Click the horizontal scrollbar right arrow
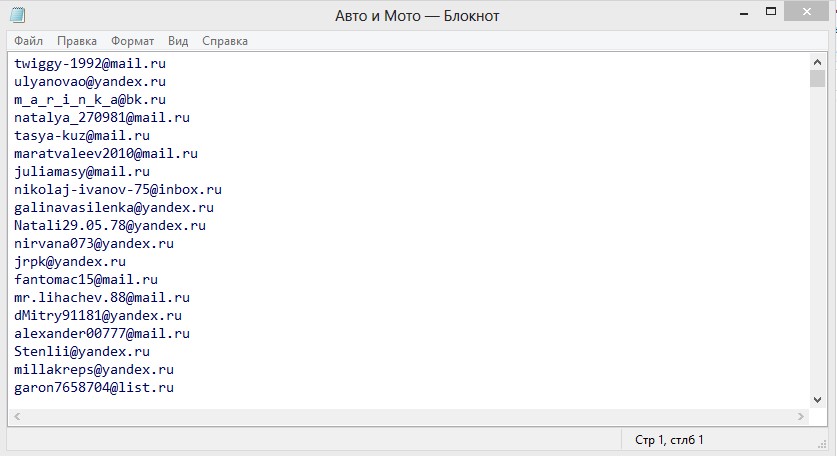This screenshot has width=837, height=456. [x=801, y=416]
